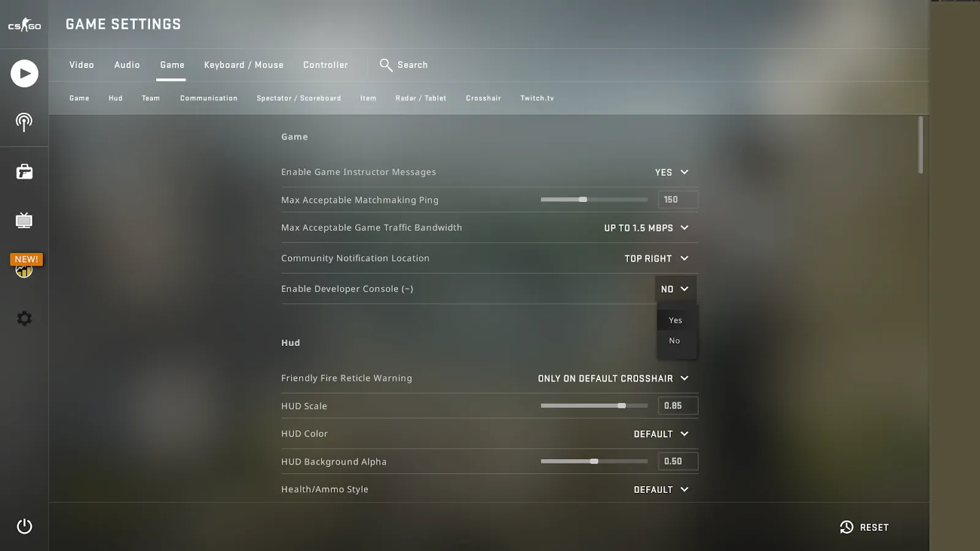Jump to Spectator / Scoreboard subsection
Screen dimensions: 980x551
[299, 98]
